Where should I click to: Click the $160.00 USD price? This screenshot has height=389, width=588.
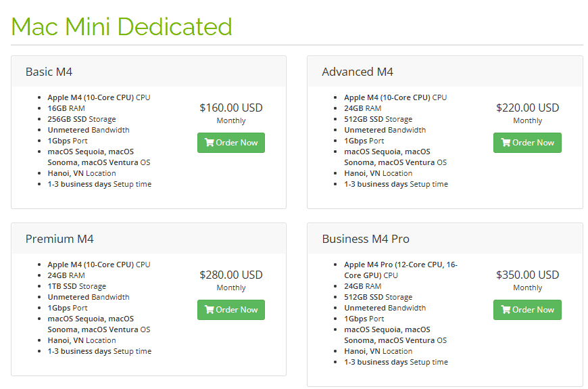click(x=231, y=108)
